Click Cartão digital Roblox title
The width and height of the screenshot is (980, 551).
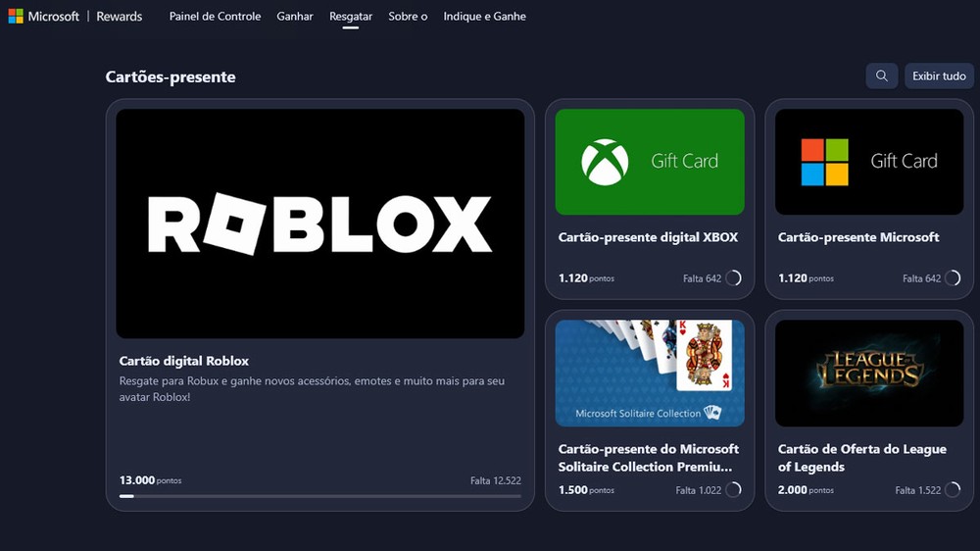point(184,361)
